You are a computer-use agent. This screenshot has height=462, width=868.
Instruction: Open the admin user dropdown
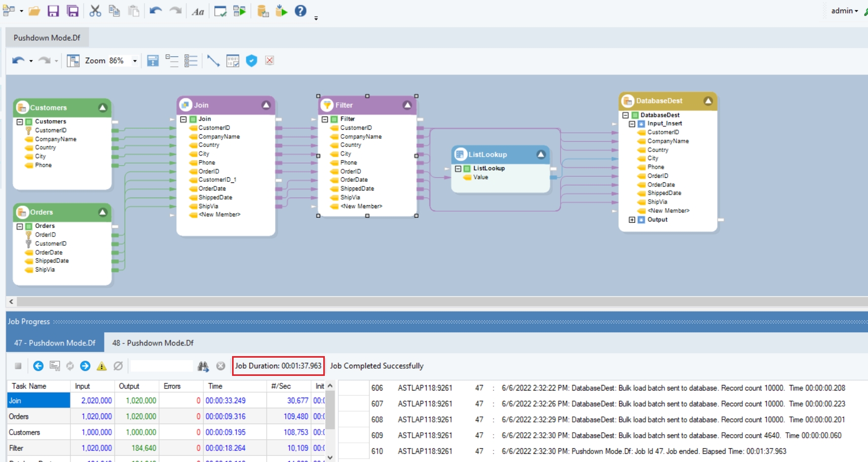pyautogui.click(x=844, y=11)
